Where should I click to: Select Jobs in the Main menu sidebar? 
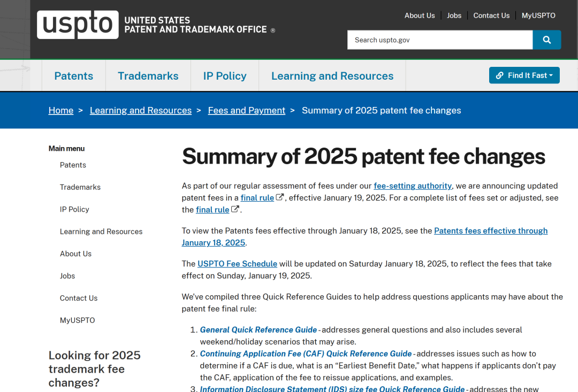pos(67,276)
